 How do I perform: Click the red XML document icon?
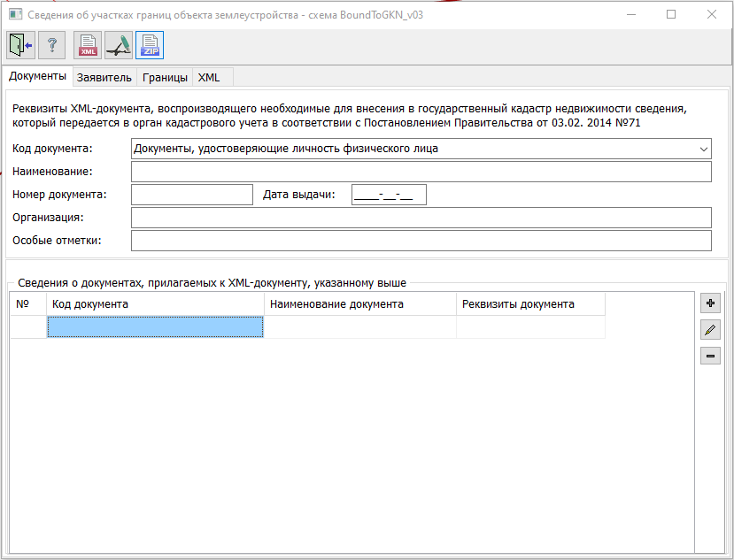click(89, 44)
